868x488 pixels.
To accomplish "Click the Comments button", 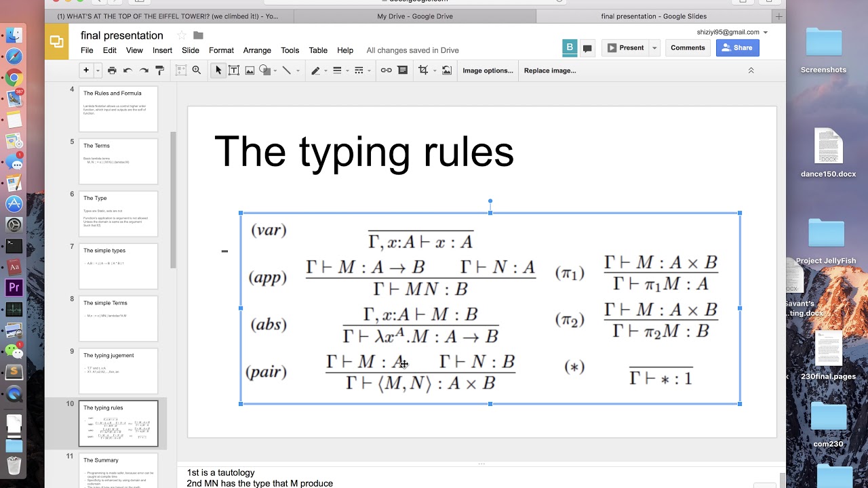I will 688,47.
